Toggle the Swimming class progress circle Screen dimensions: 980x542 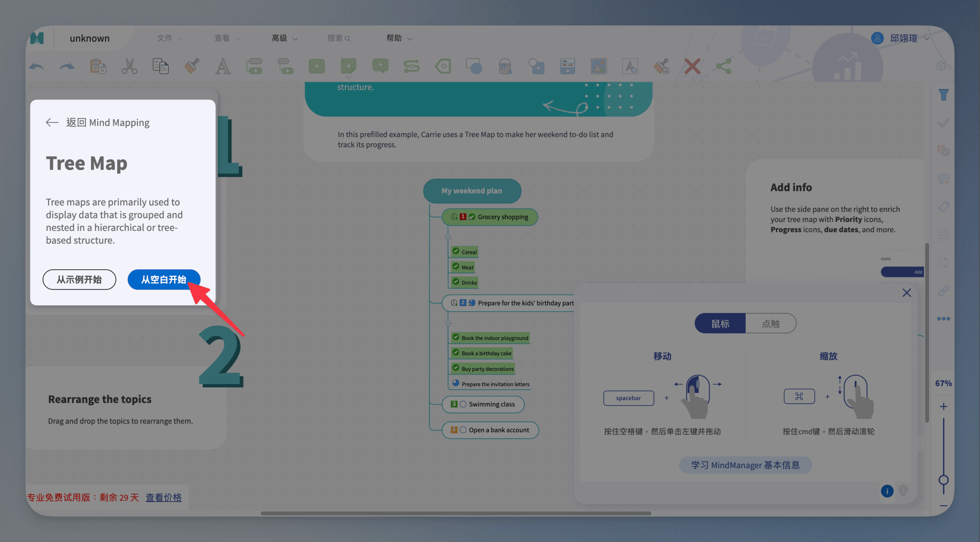click(x=463, y=404)
